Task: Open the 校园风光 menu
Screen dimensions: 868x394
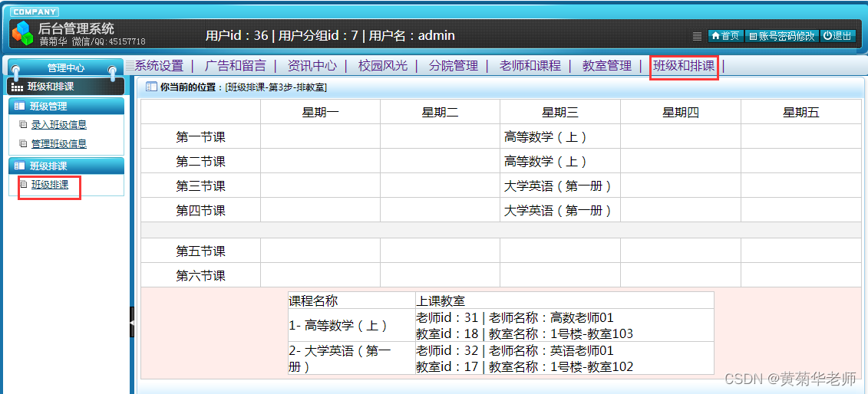Action: click(x=382, y=66)
